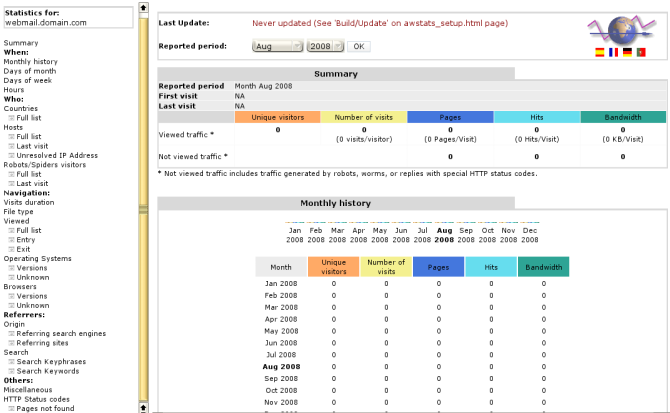The height and width of the screenshot is (413, 670).
Task: Open Last visit under Robots/Spiders visitors
Action: pyautogui.click(x=32, y=184)
